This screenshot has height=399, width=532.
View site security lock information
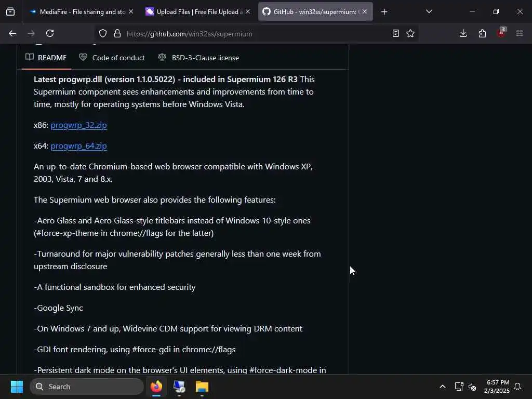pyautogui.click(x=117, y=33)
